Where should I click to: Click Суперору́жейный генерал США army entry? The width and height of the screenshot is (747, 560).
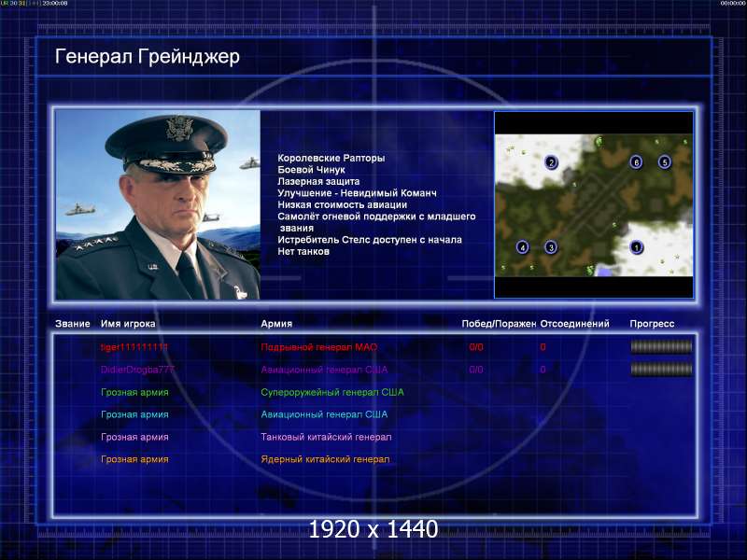click(x=332, y=392)
